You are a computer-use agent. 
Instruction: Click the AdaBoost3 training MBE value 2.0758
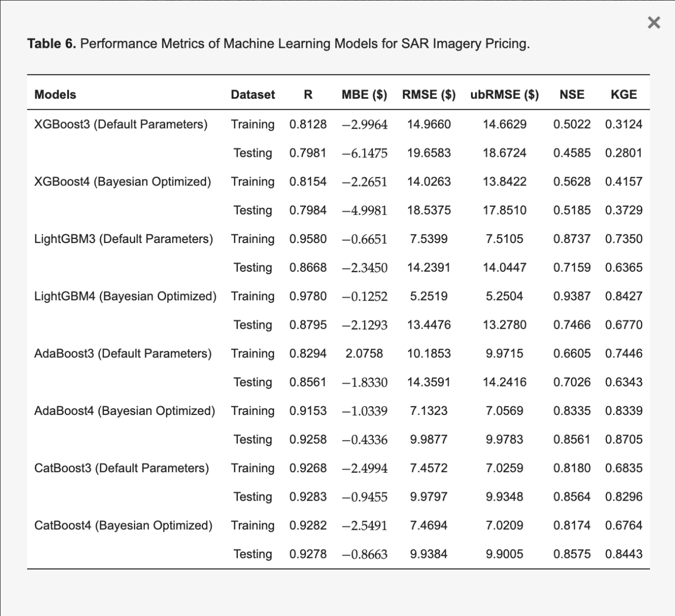click(x=364, y=354)
